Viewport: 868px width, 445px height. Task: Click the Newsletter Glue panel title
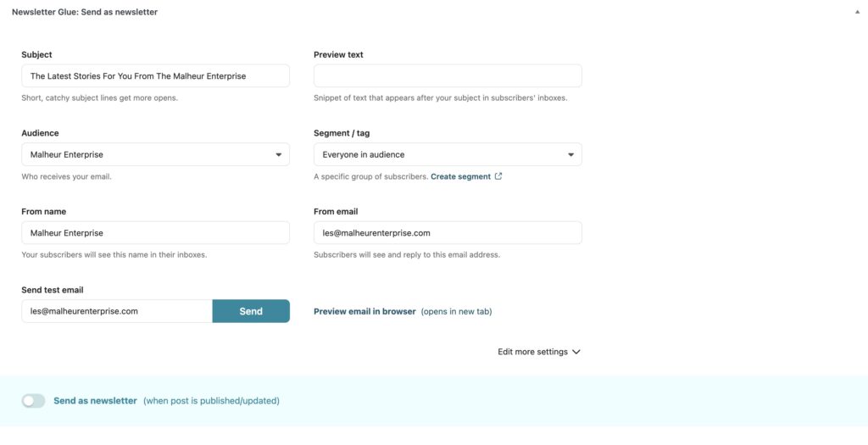pyautogui.click(x=85, y=13)
